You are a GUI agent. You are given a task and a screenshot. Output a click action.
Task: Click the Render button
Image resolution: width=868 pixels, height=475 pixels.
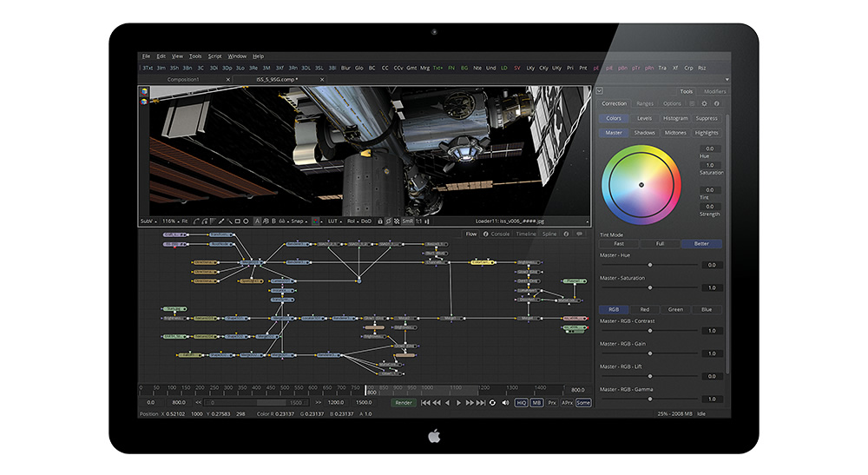pyautogui.click(x=404, y=402)
